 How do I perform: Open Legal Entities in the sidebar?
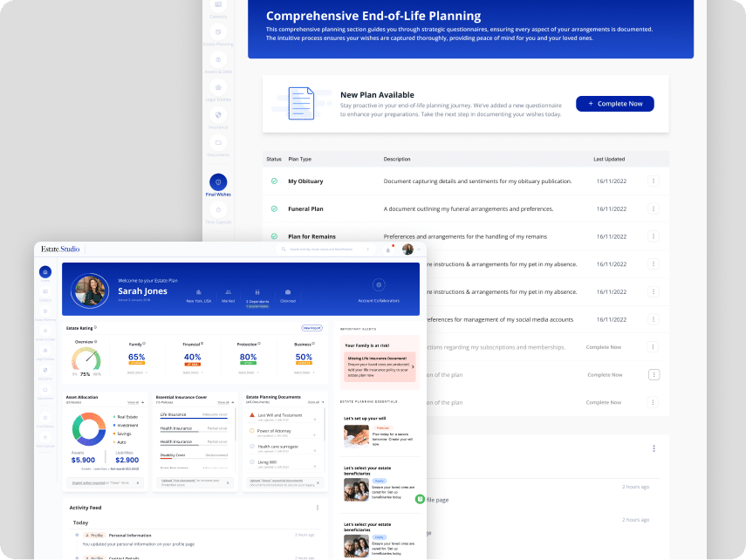pyautogui.click(x=218, y=88)
